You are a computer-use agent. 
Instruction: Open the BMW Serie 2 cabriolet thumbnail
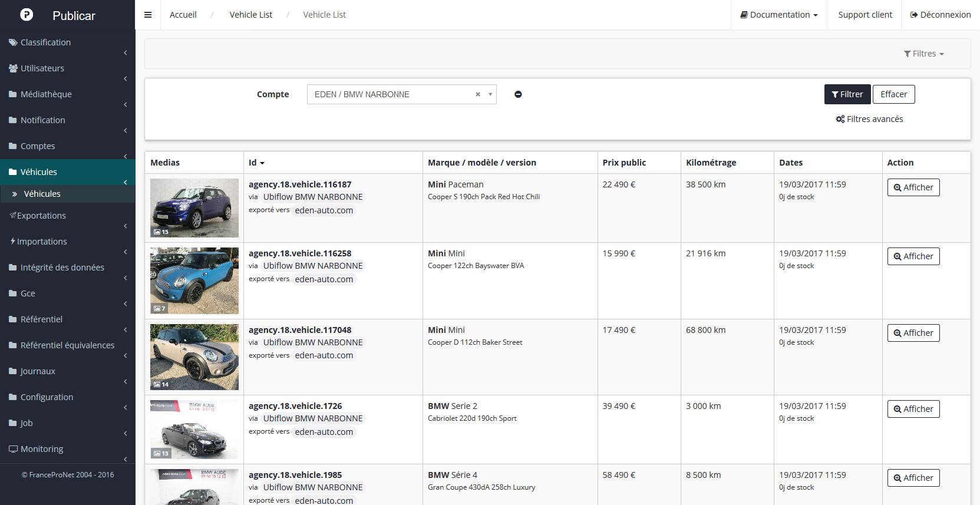click(194, 430)
